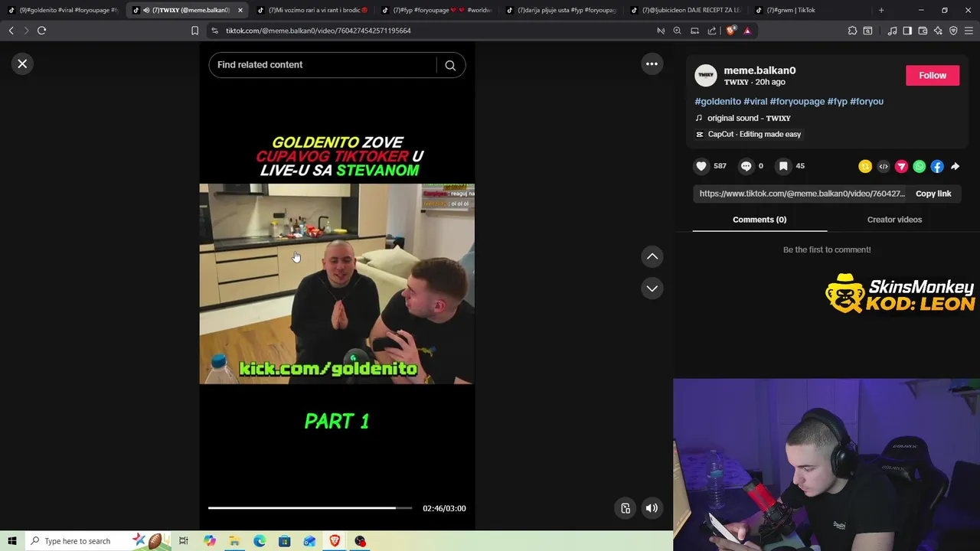Go back with browser back arrow
The width and height of the screenshot is (980, 551).
coord(11,31)
